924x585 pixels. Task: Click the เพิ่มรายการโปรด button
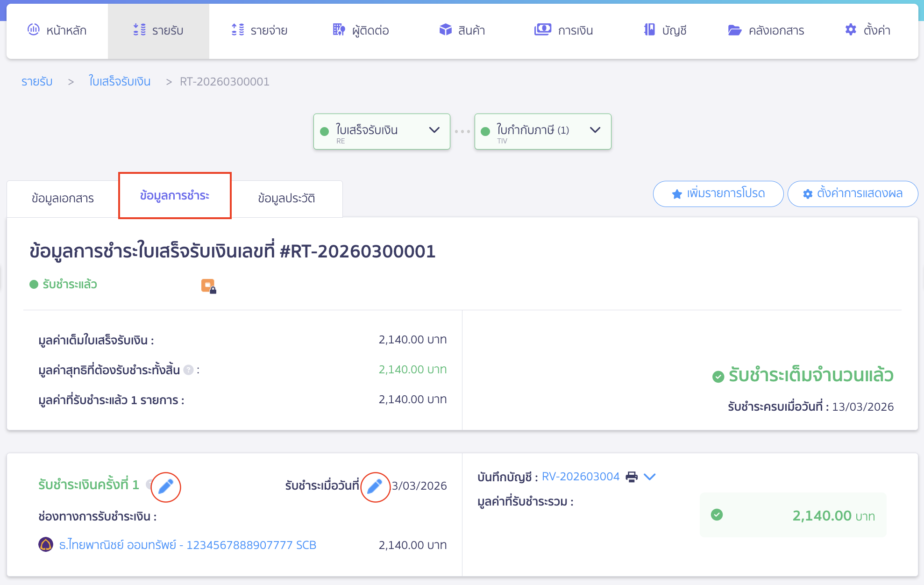click(x=718, y=193)
